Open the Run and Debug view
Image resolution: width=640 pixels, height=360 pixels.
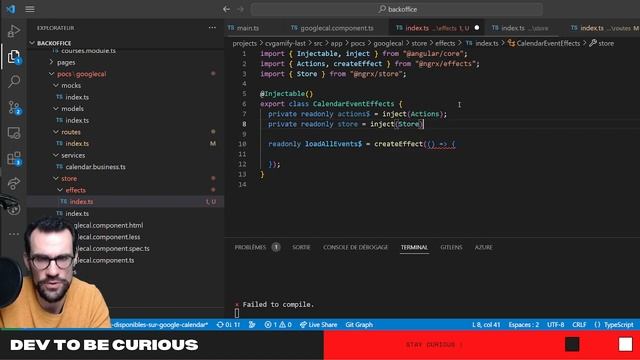[14, 31]
